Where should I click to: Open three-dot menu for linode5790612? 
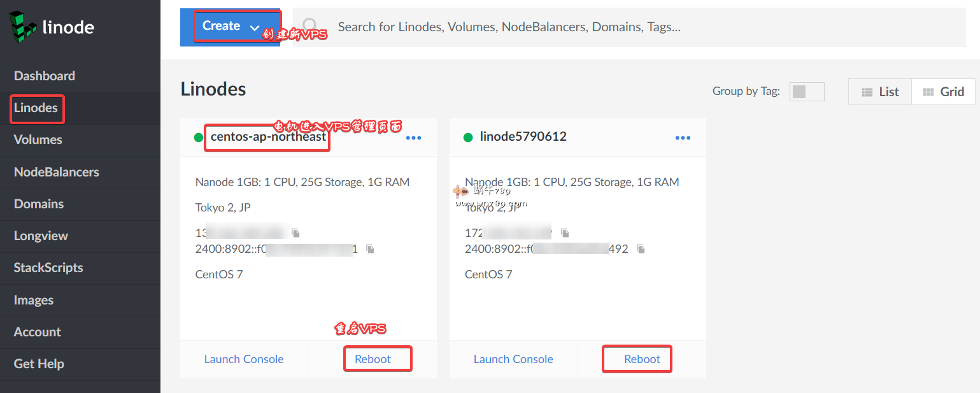(x=683, y=138)
